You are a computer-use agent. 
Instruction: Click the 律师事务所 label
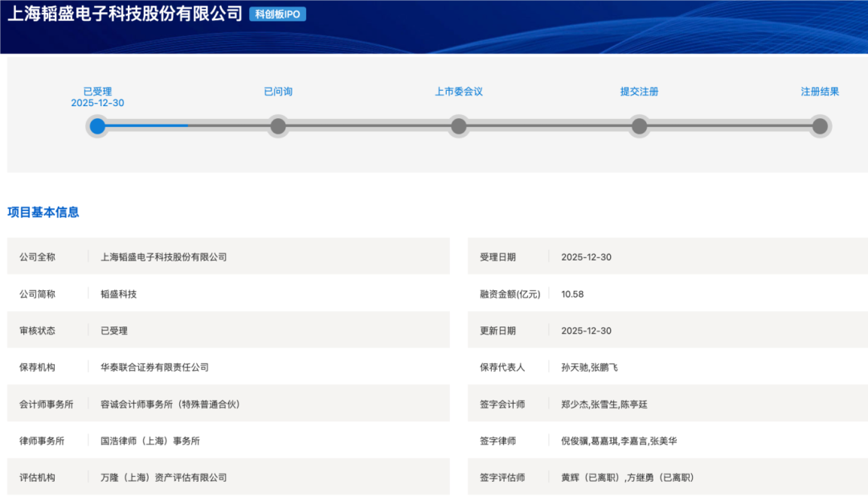(x=42, y=441)
